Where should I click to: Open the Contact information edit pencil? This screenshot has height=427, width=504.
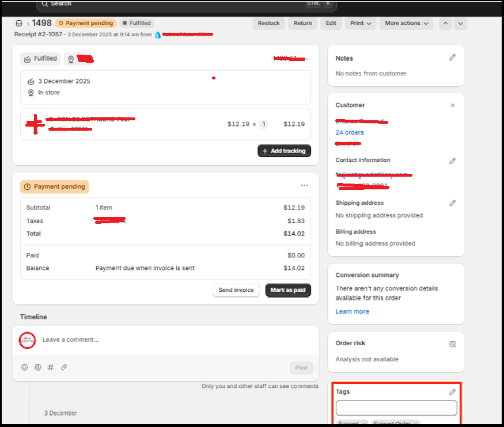tap(452, 161)
